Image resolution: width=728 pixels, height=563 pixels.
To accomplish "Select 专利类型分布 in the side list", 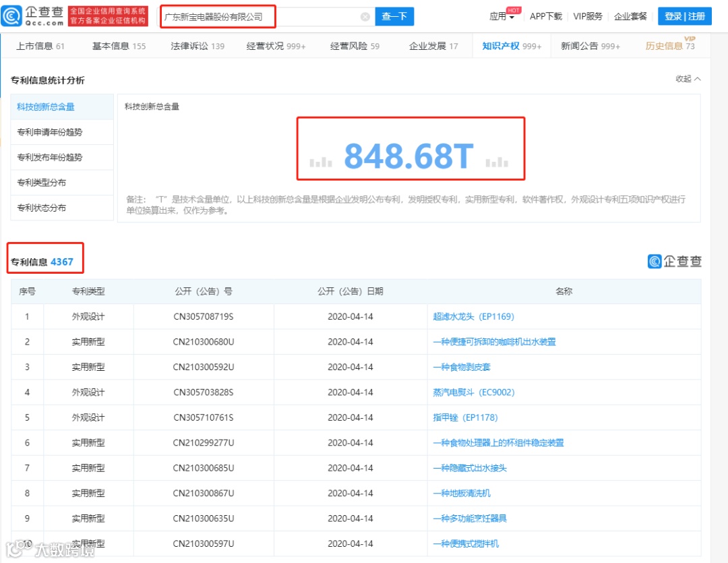I will 62,182.
